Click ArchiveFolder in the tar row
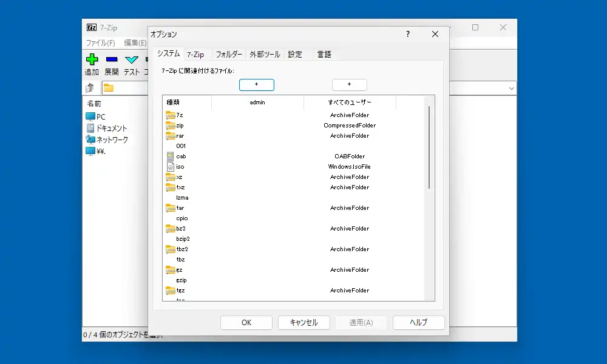The height and width of the screenshot is (364, 607). point(350,208)
